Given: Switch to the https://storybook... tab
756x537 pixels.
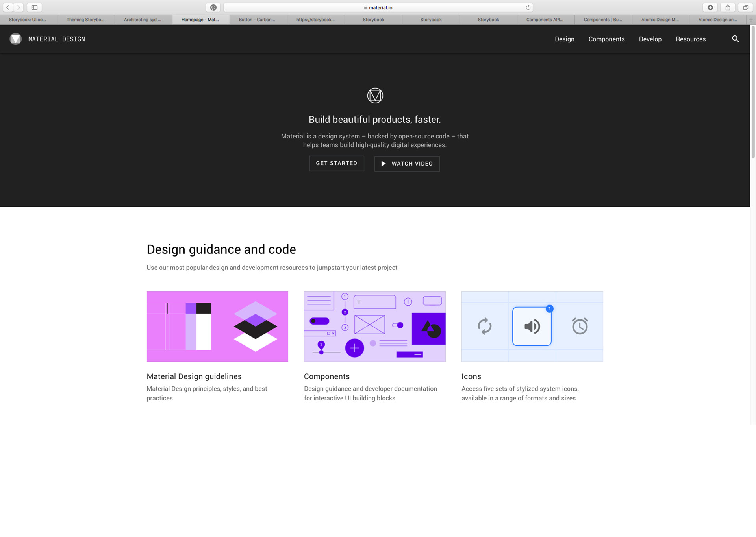Looking at the screenshot, I should (316, 20).
